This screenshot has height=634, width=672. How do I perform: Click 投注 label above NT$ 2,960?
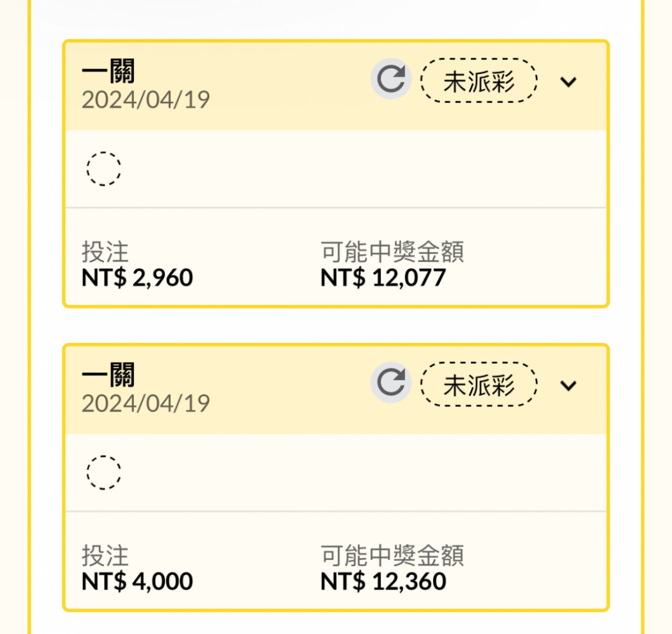pos(105,252)
